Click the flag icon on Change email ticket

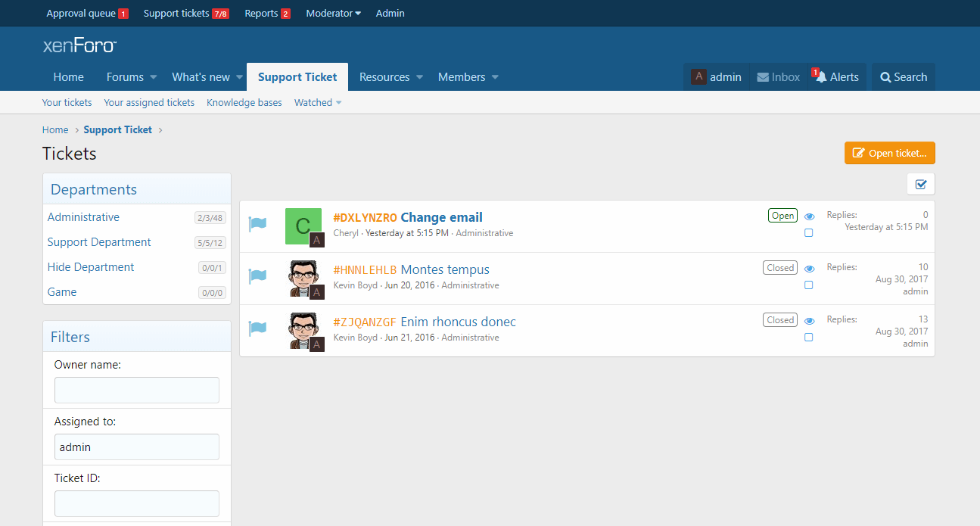(x=257, y=225)
